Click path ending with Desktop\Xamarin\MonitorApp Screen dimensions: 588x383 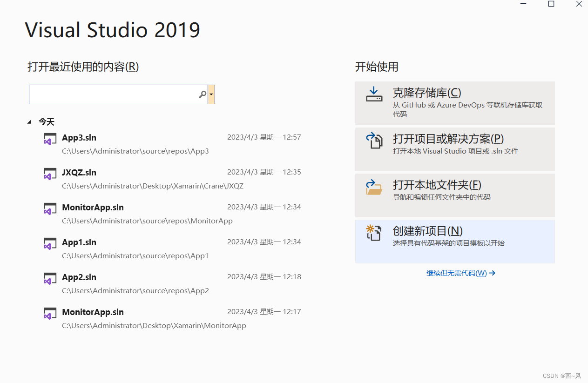point(154,326)
